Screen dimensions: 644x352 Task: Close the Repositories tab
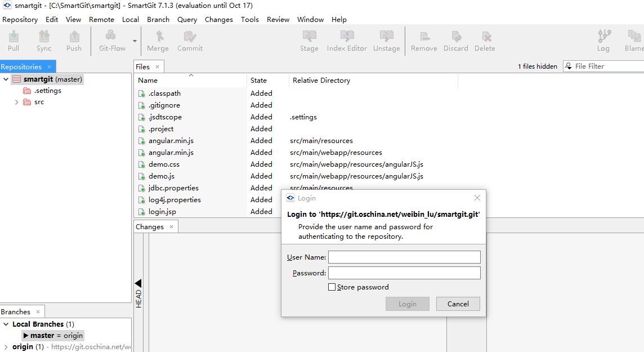50,66
